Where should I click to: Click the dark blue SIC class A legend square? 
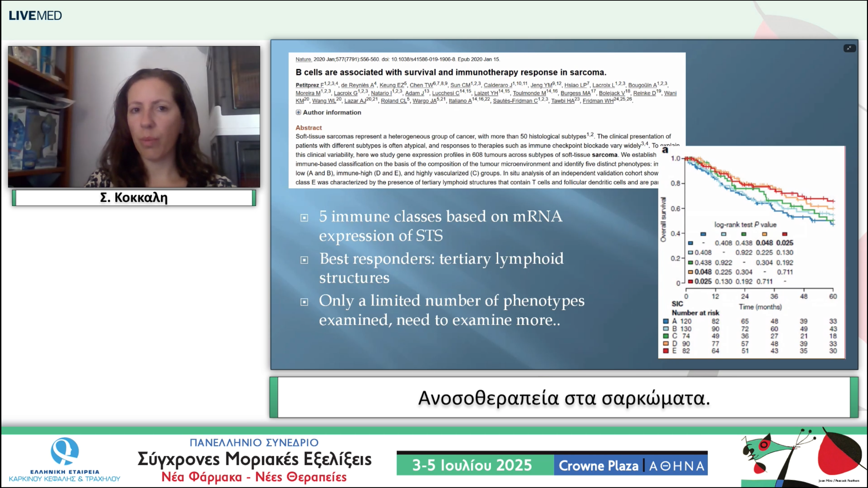(x=666, y=321)
